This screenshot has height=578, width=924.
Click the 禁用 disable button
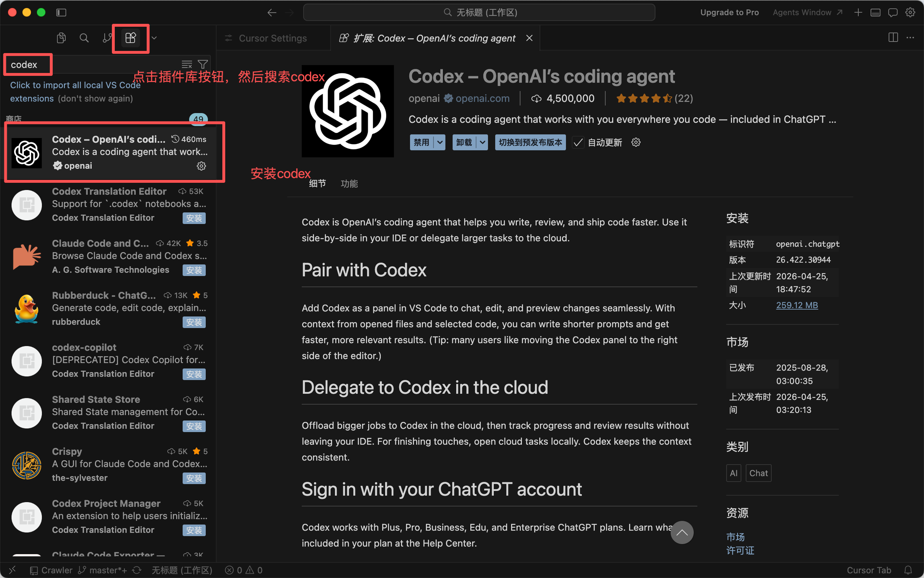[422, 143]
